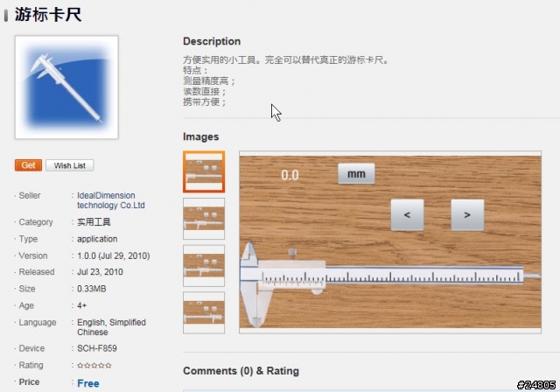
Task: Click the category value 实用工具
Action: coord(94,222)
